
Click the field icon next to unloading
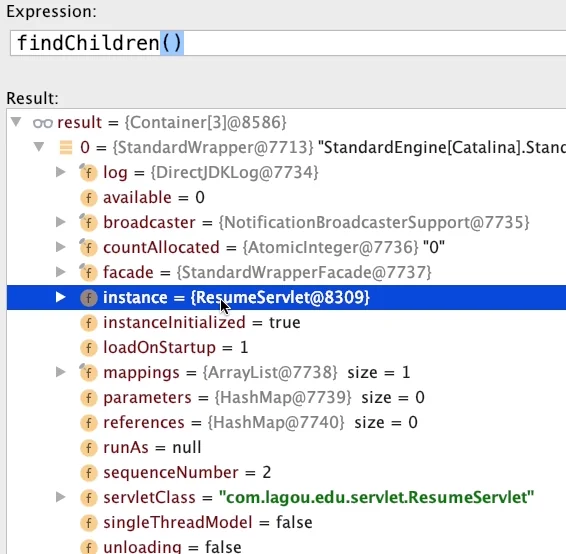tap(88, 547)
